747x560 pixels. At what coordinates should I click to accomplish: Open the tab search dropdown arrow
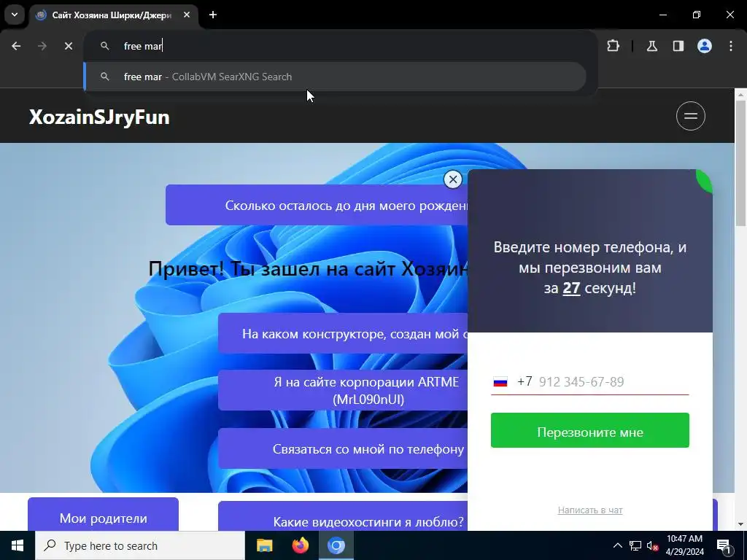click(15, 15)
